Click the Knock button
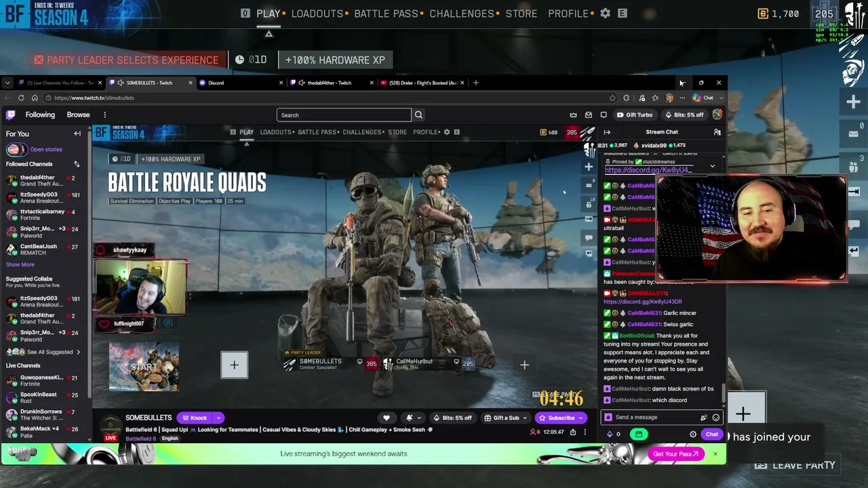868x488 pixels. pos(194,418)
